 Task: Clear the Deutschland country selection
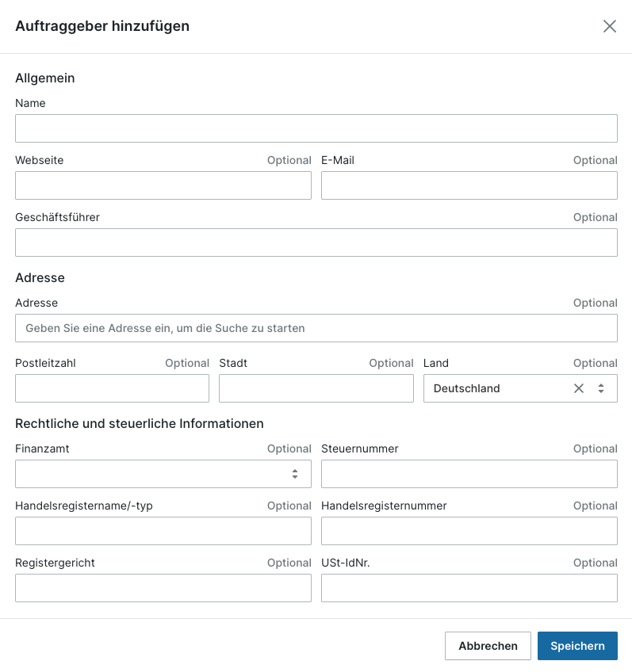click(x=578, y=388)
